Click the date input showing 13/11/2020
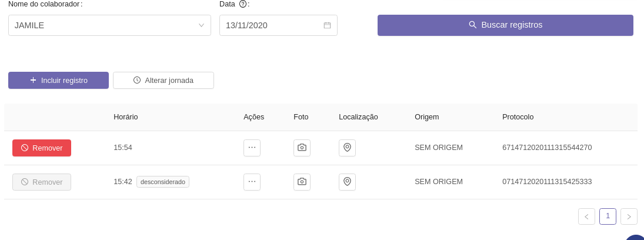 pos(271,25)
